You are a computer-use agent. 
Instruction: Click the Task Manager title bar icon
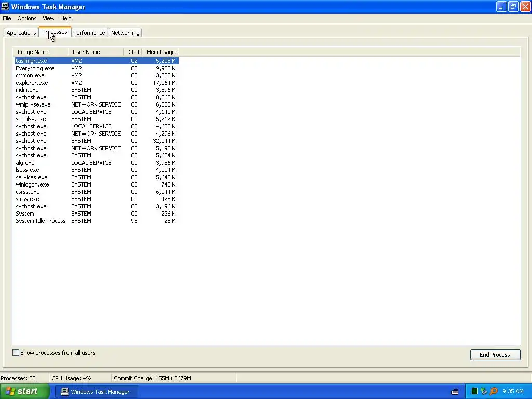pyautogui.click(x=5, y=6)
